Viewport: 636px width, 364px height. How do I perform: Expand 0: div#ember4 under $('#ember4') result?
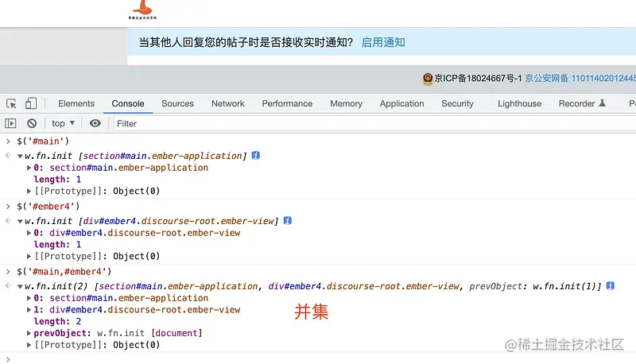pos(29,233)
